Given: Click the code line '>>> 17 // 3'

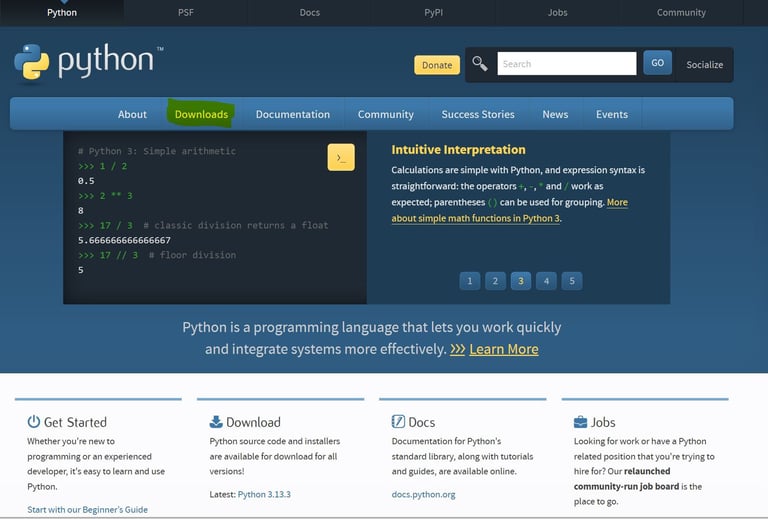Looking at the screenshot, I should coord(108,255).
